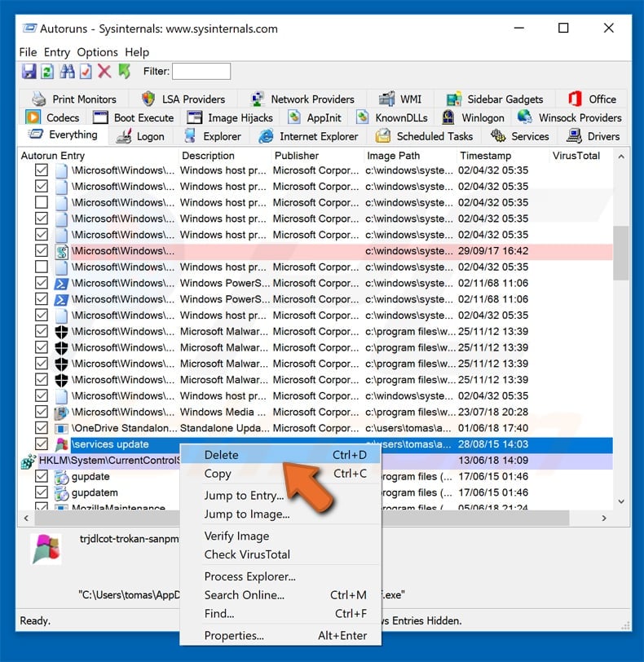Switch to the Explorer tab
644x662 pixels.
[x=213, y=136]
